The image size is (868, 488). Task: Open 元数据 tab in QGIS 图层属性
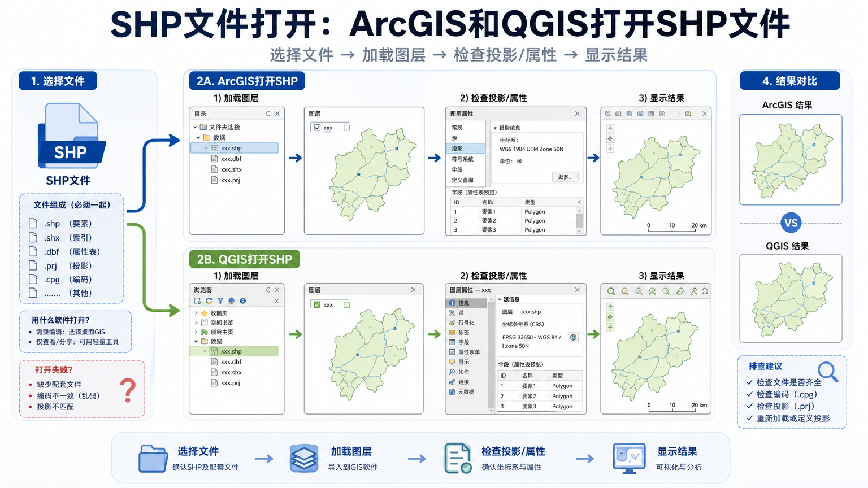click(467, 391)
